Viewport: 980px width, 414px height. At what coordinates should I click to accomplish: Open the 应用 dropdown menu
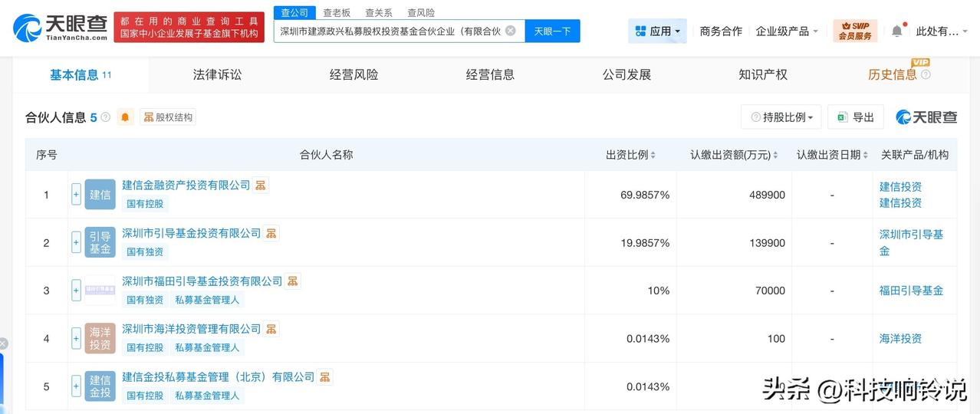657,31
